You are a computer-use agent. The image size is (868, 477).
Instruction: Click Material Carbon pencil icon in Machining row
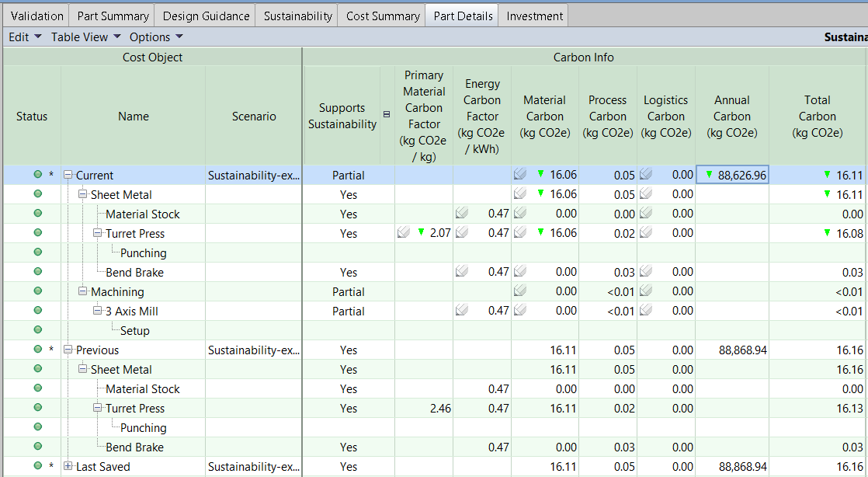pyautogui.click(x=520, y=291)
